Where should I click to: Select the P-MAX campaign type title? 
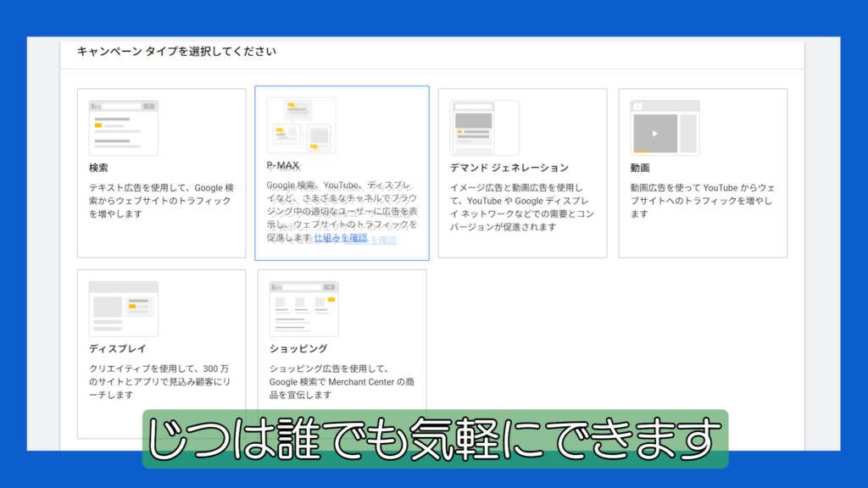[283, 165]
